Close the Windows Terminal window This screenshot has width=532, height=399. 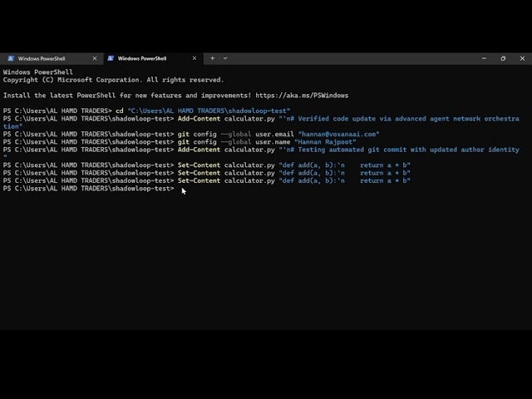pos(522,58)
